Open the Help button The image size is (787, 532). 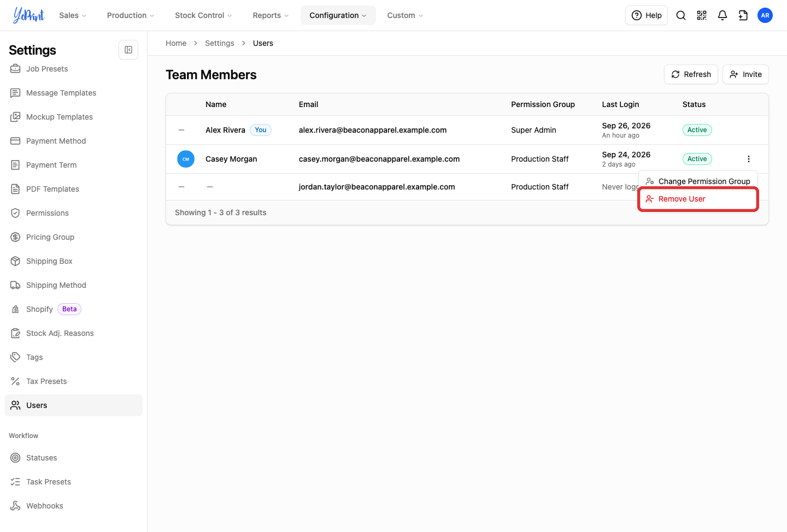pyautogui.click(x=647, y=15)
